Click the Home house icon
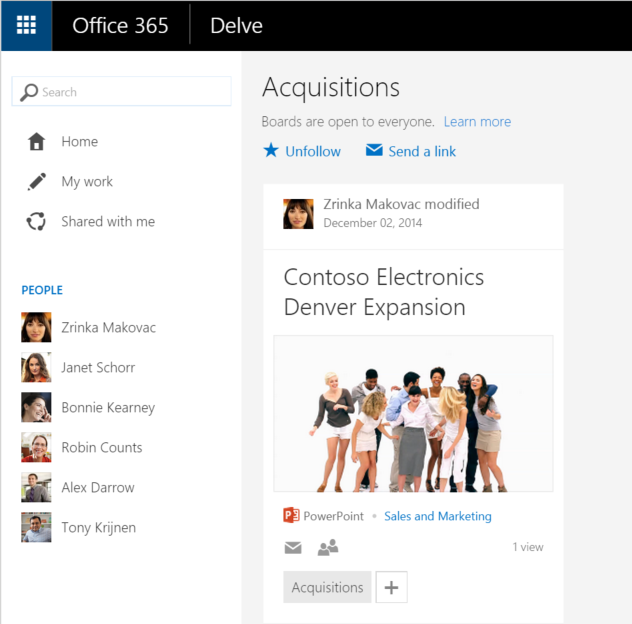 tap(36, 141)
